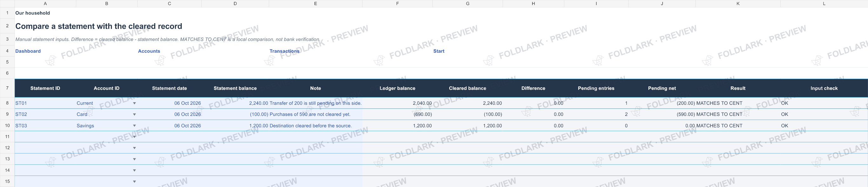
Task: Select ST02 statement date cell 06 Oct 2026
Action: (169, 114)
